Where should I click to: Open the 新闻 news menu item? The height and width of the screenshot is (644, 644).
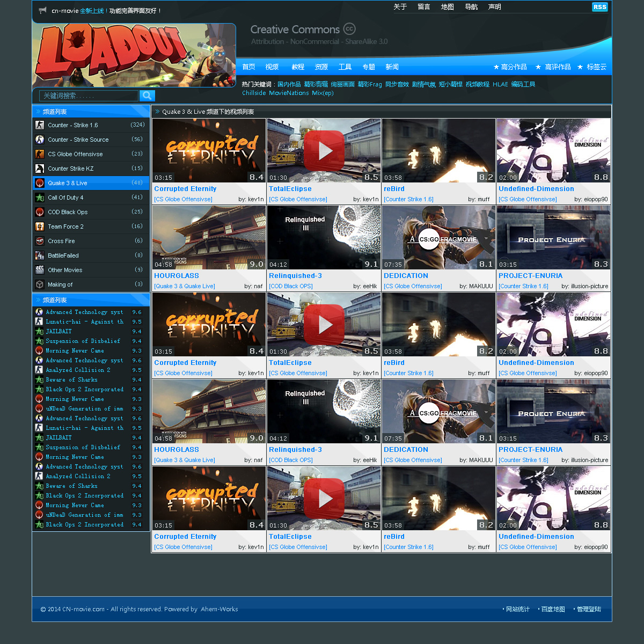coord(392,67)
